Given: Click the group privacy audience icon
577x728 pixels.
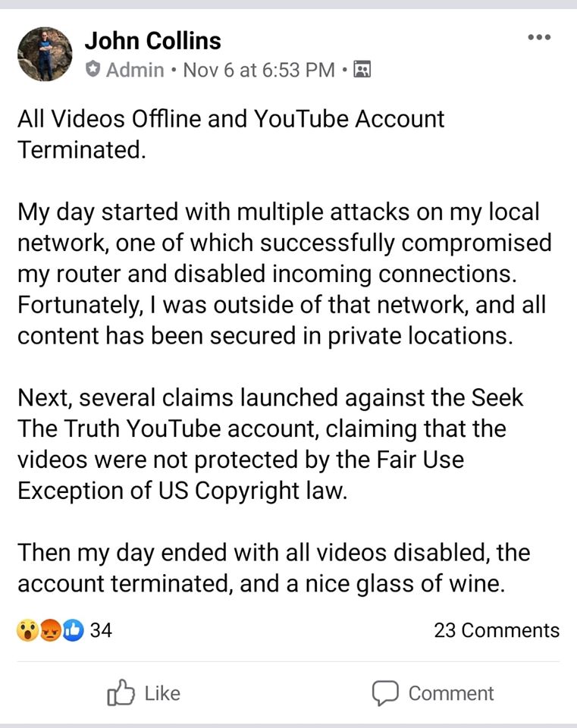Looking at the screenshot, I should [x=362, y=71].
